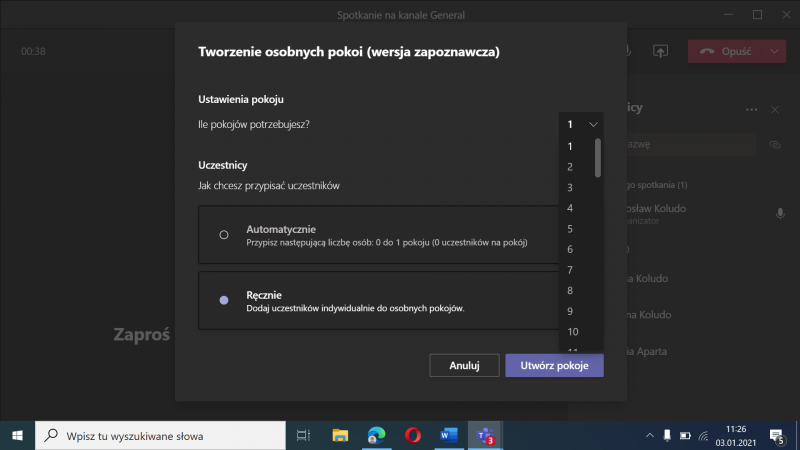Click the Automatycznie option card

379,235
